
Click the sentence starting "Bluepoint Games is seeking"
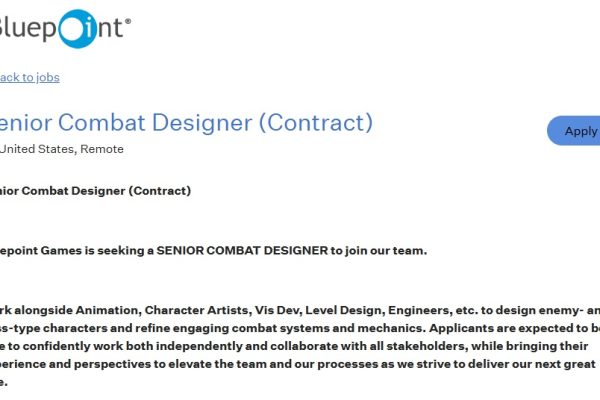pos(212,250)
